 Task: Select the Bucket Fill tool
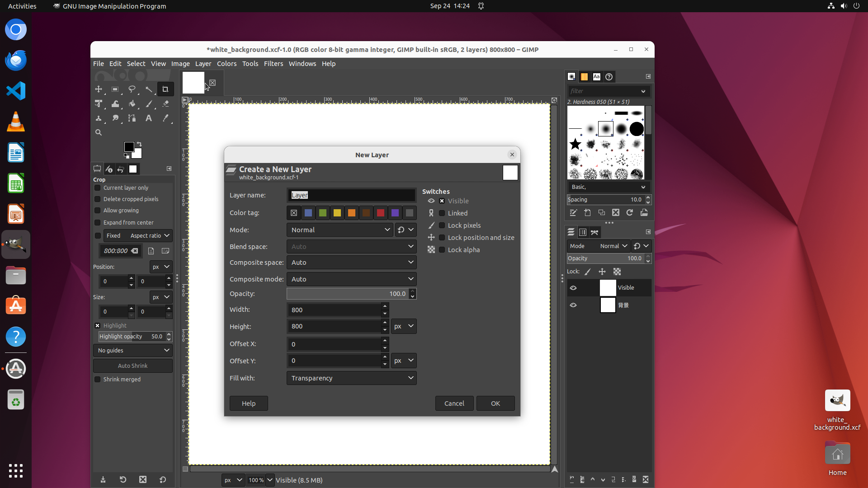click(132, 104)
